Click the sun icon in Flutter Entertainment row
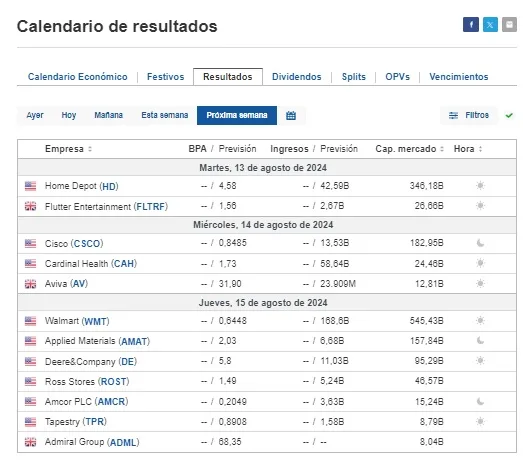 tap(480, 205)
